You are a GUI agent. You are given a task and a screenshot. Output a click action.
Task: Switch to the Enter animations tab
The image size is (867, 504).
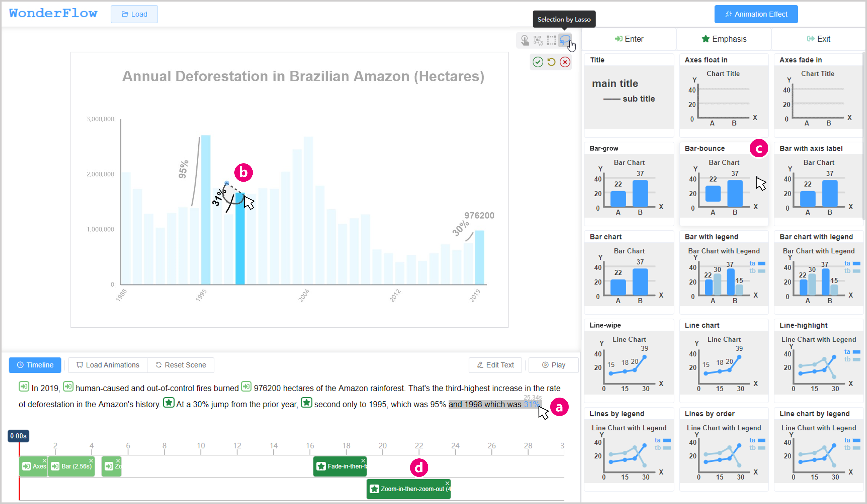click(x=628, y=39)
